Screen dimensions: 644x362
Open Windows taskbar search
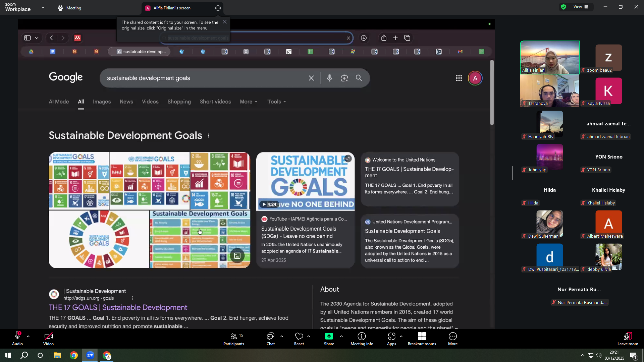coord(24,355)
